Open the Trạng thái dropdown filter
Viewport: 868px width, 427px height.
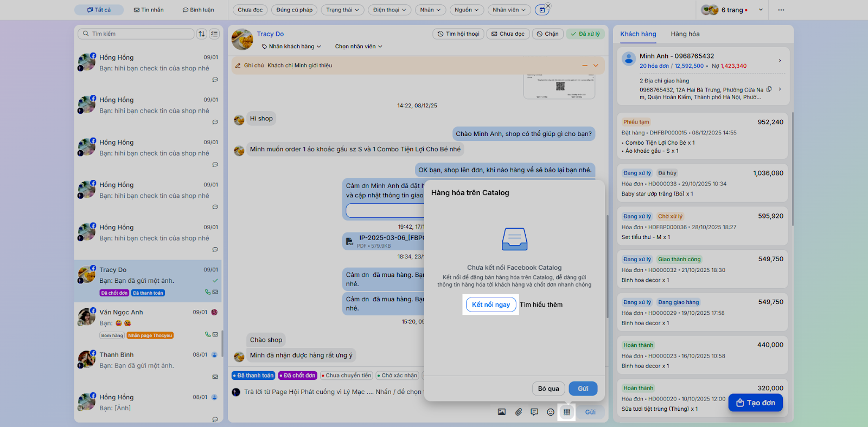tap(342, 10)
